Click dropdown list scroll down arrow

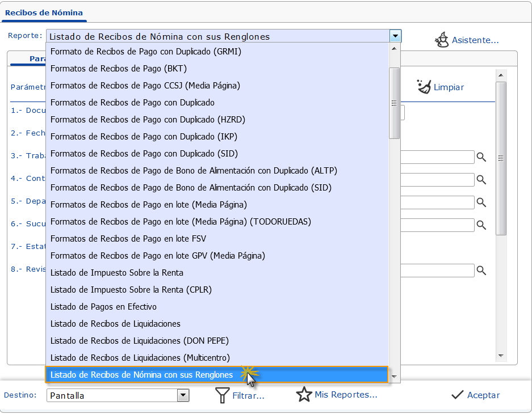pos(394,377)
